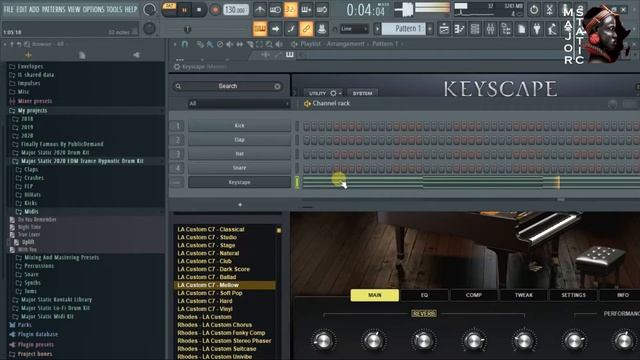Viewport: 640px width, 360px height.
Task: Click the SYSTEM button in Keyscape
Action: point(362,93)
